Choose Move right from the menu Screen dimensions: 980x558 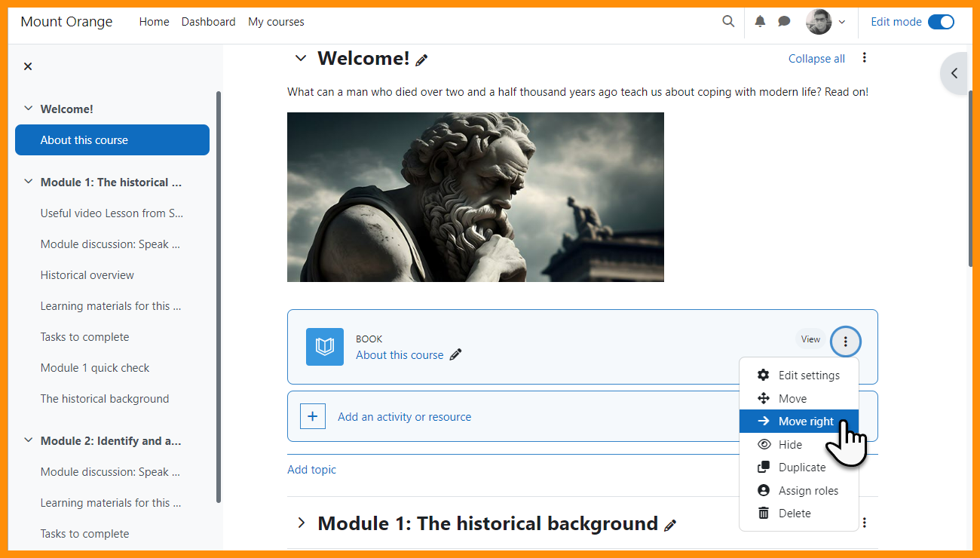[x=805, y=422]
